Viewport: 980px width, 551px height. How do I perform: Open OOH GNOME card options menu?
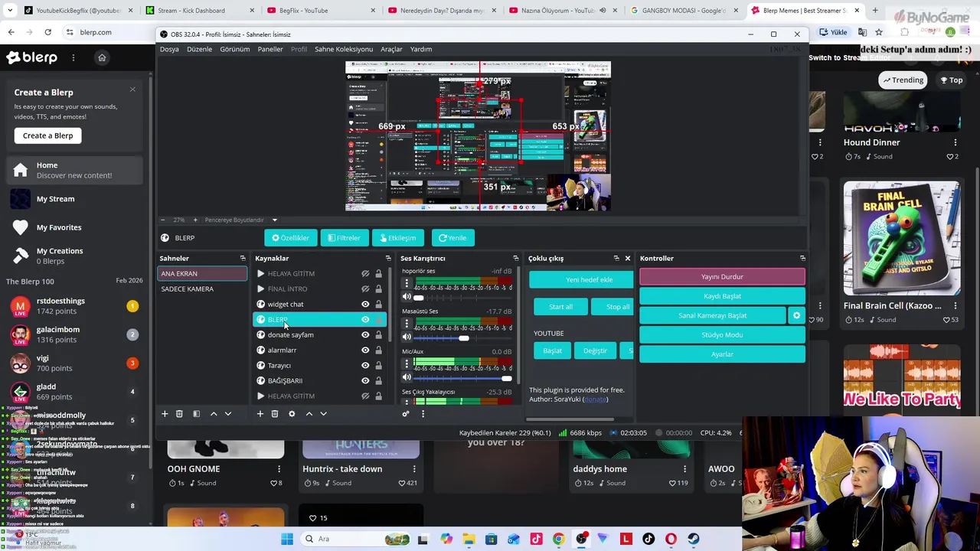(x=279, y=469)
